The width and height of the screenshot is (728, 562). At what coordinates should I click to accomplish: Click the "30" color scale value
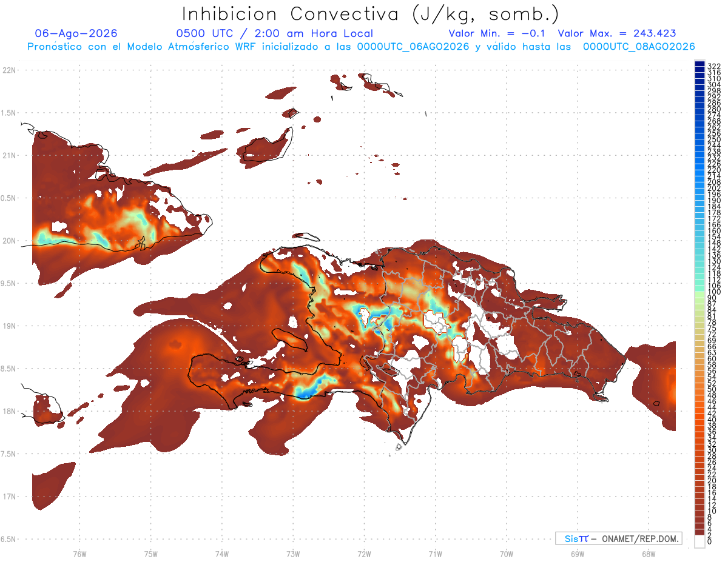pos(712,450)
